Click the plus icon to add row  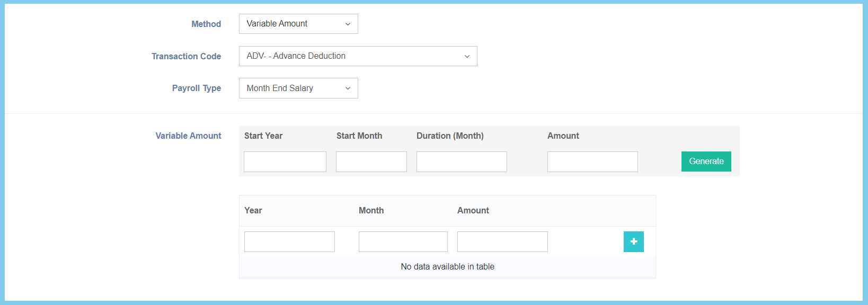click(633, 241)
